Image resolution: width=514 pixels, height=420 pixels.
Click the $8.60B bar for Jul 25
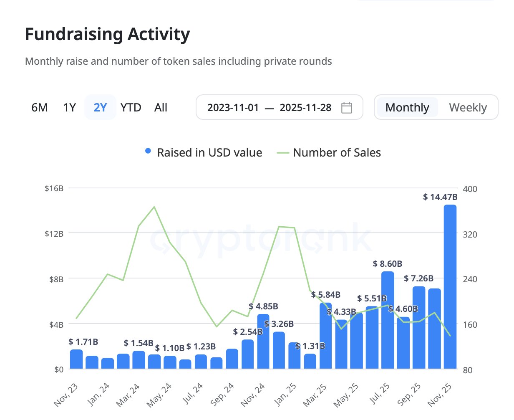(x=388, y=321)
